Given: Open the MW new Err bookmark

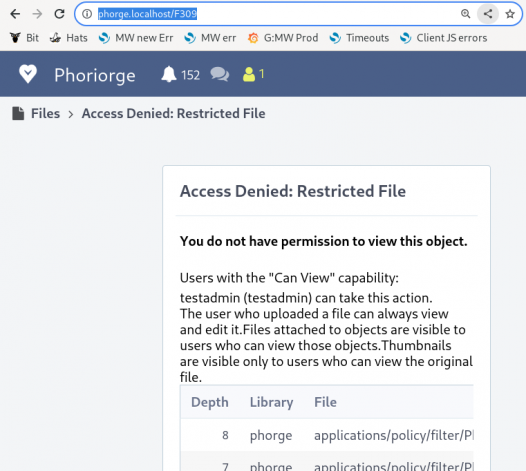Looking at the screenshot, I should point(136,38).
